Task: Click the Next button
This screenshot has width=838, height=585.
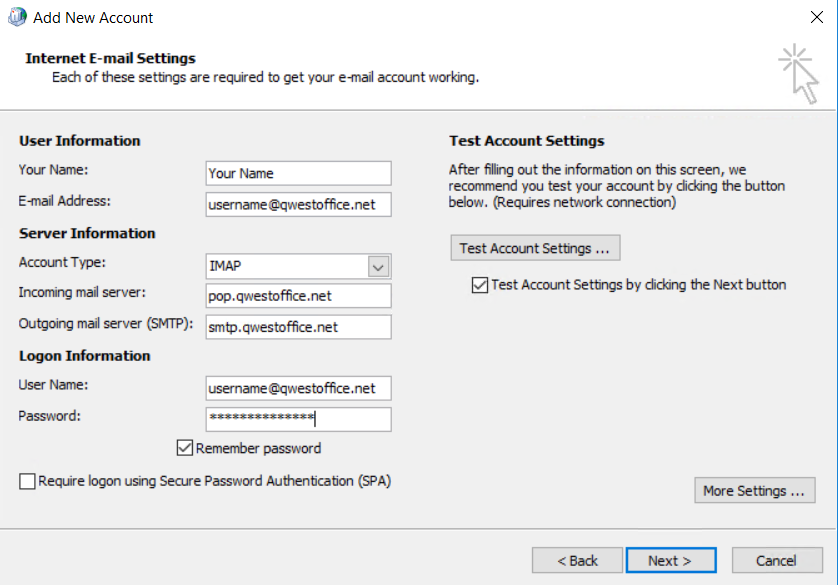Action: 671,560
